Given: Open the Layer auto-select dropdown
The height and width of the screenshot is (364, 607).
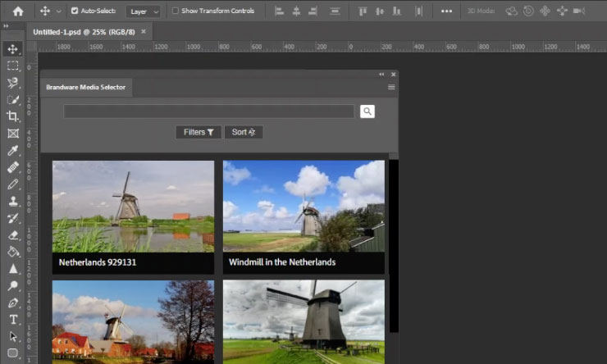Looking at the screenshot, I should 144,11.
